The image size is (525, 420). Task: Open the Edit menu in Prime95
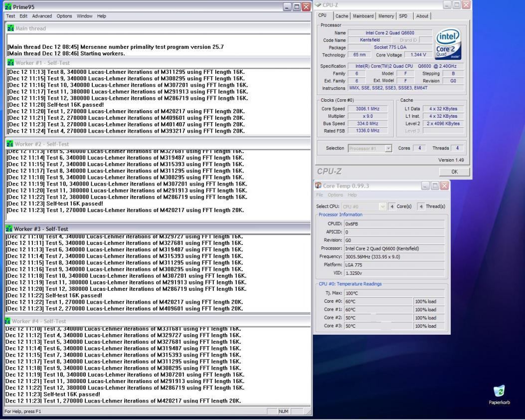point(23,16)
